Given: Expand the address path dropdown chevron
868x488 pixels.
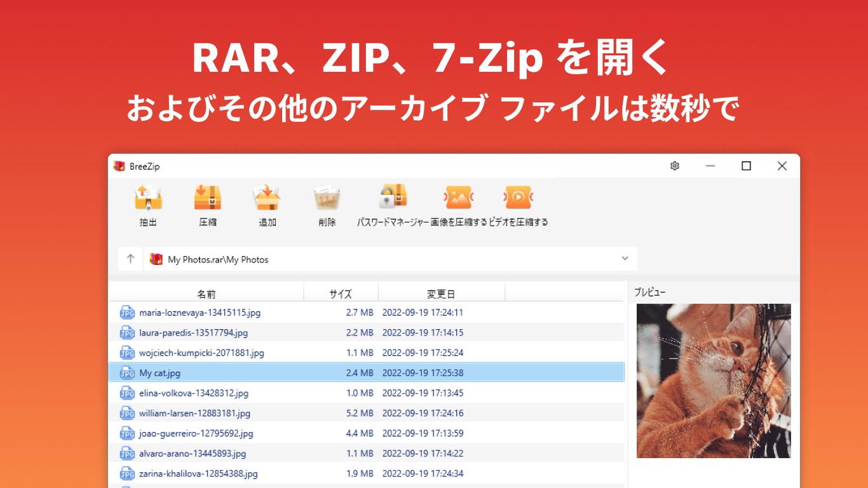Looking at the screenshot, I should tap(625, 259).
